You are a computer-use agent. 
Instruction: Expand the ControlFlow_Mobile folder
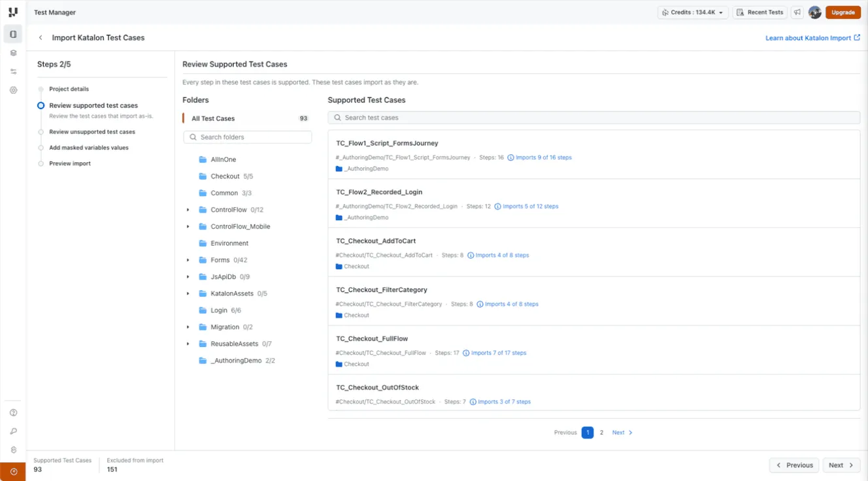pos(188,227)
